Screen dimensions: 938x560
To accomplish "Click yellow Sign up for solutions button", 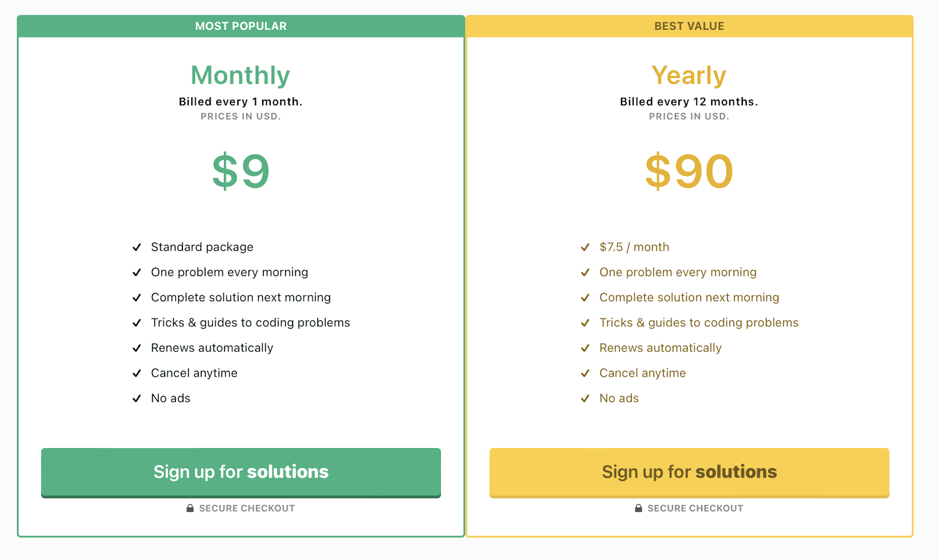I will coord(689,472).
